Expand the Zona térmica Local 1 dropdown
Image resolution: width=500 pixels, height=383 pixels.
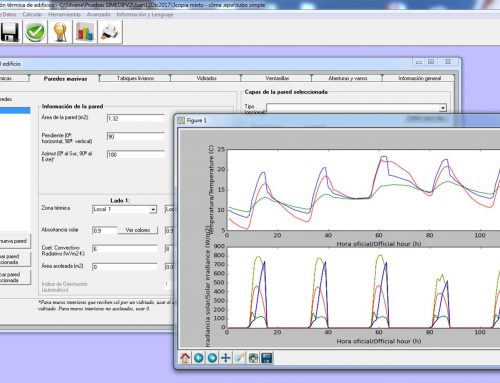153,209
